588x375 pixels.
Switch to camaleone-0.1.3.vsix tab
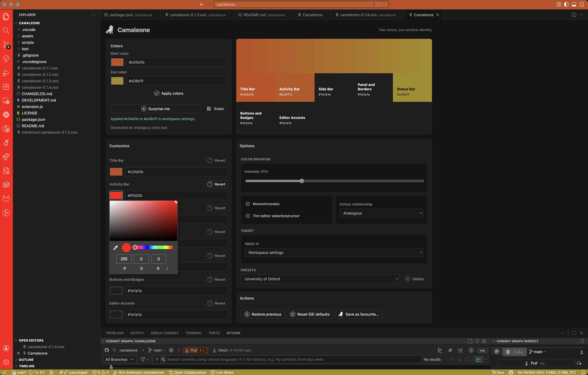(x=197, y=15)
